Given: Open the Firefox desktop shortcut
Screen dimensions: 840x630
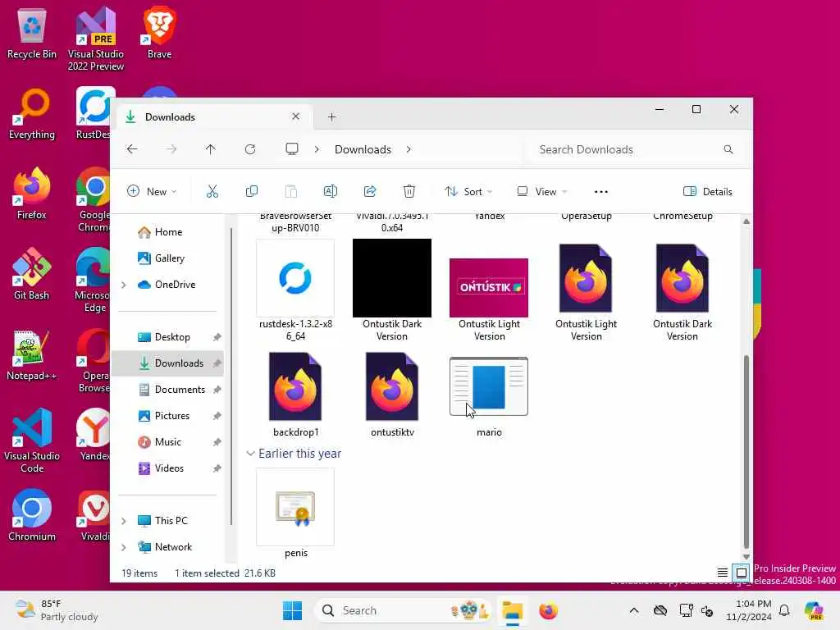Looking at the screenshot, I should pyautogui.click(x=32, y=194).
